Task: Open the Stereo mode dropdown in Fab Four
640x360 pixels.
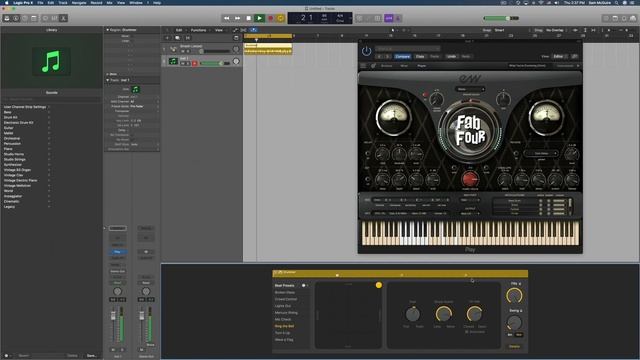Action: pyautogui.click(x=470, y=89)
